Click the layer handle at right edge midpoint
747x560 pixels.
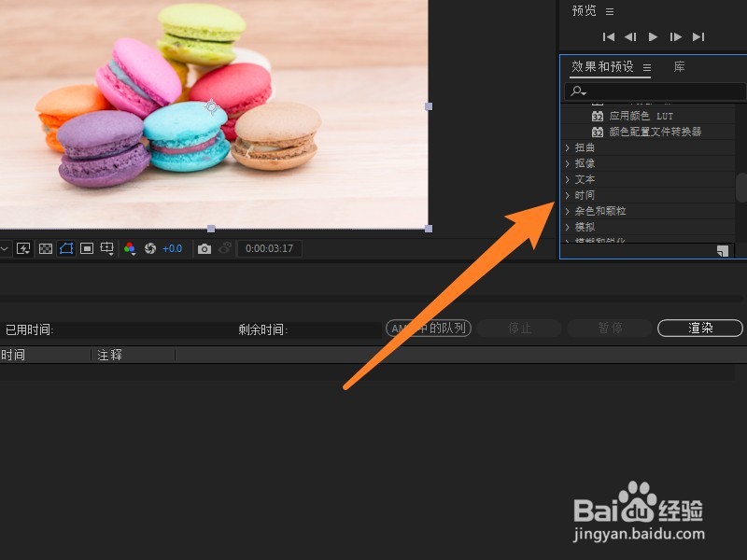(429, 106)
